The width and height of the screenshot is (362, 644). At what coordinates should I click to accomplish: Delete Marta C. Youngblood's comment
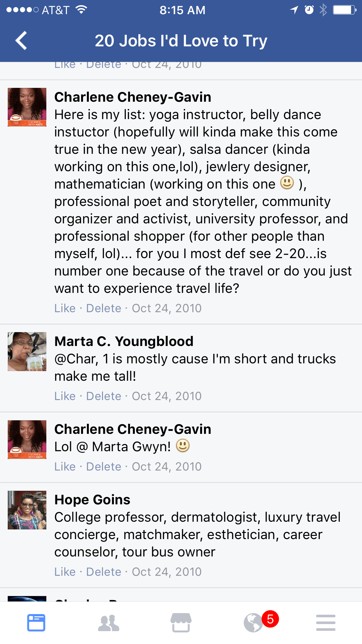pos(104,396)
